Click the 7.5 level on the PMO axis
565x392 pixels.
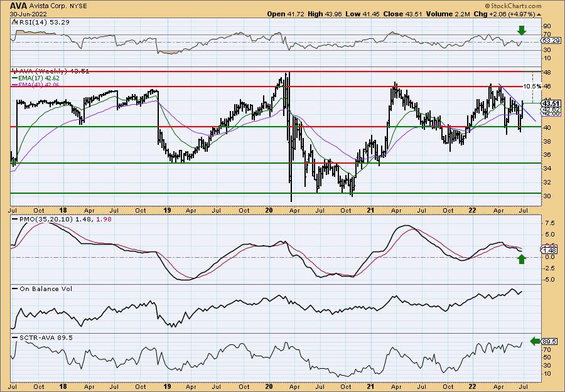pos(549,223)
